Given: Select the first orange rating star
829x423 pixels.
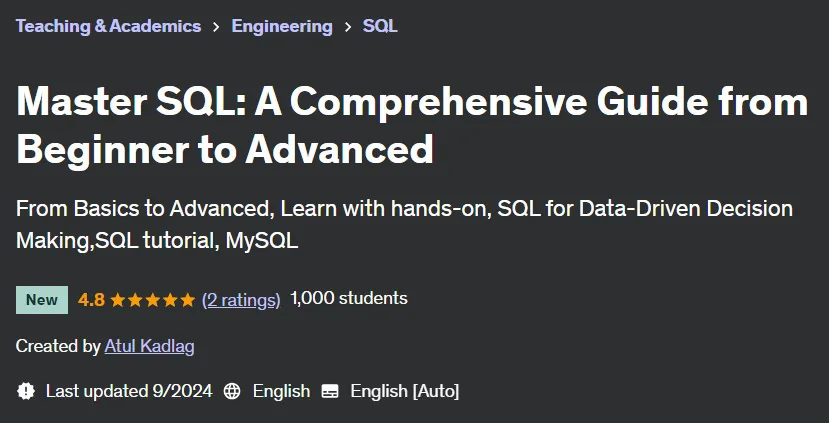Looking at the screenshot, I should 117,300.
